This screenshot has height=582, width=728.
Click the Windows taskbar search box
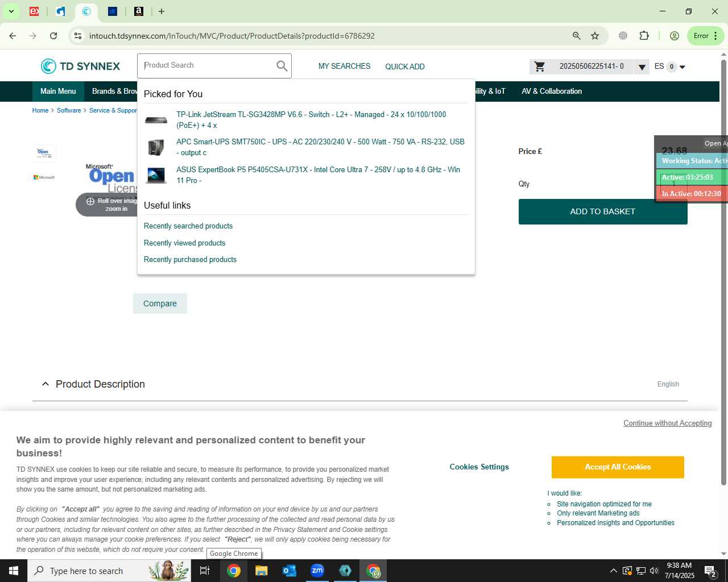109,571
